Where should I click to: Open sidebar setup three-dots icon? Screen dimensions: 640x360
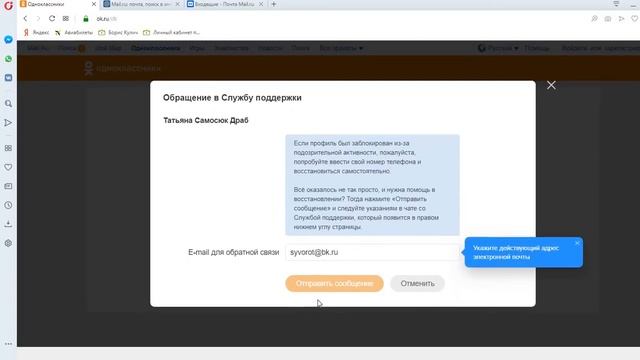coord(8,344)
